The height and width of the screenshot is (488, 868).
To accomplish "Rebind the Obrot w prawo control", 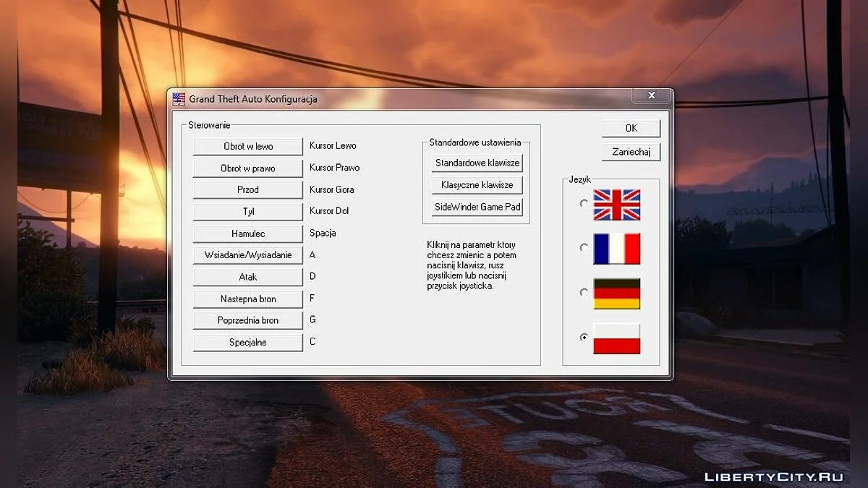I will 247,168.
